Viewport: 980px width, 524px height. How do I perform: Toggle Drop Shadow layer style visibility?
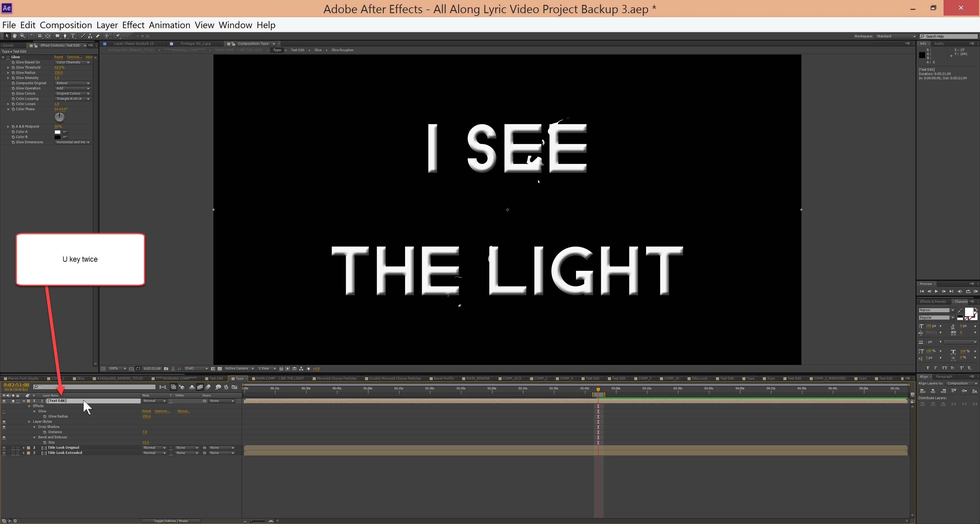(4, 427)
